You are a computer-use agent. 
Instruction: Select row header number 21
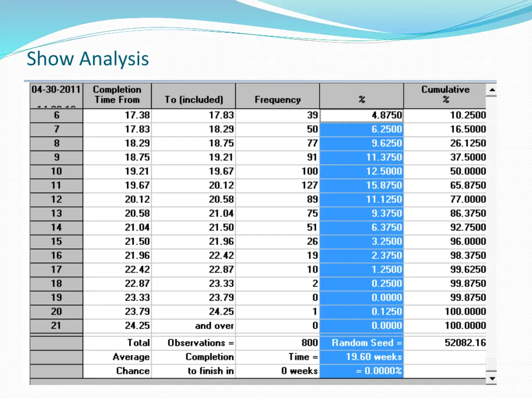click(x=56, y=326)
